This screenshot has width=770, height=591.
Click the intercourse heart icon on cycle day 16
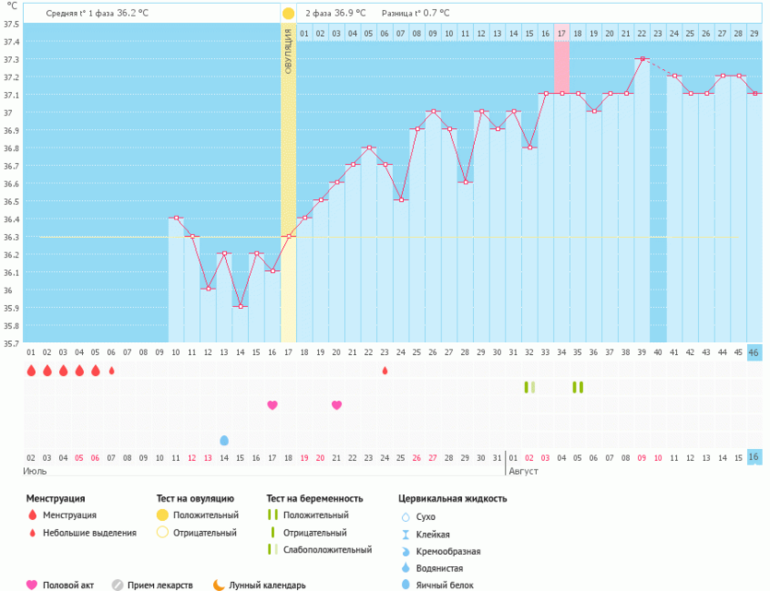[x=272, y=405]
